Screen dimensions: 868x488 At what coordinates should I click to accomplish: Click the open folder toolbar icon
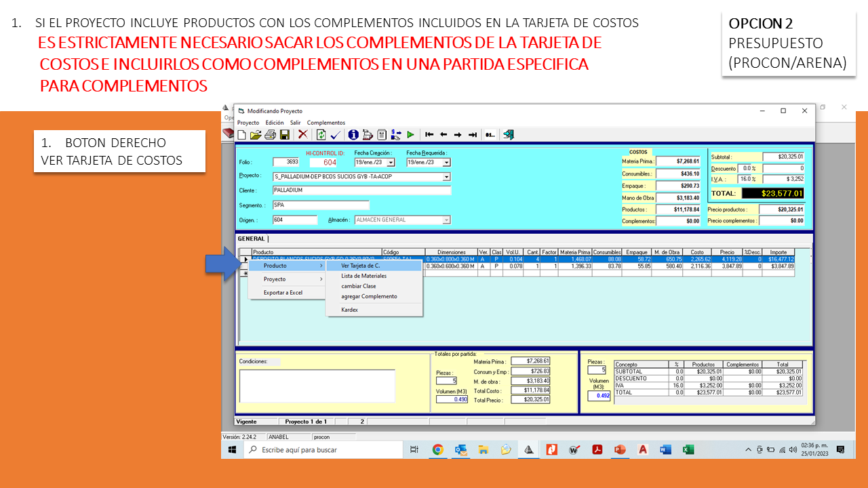[255, 135]
